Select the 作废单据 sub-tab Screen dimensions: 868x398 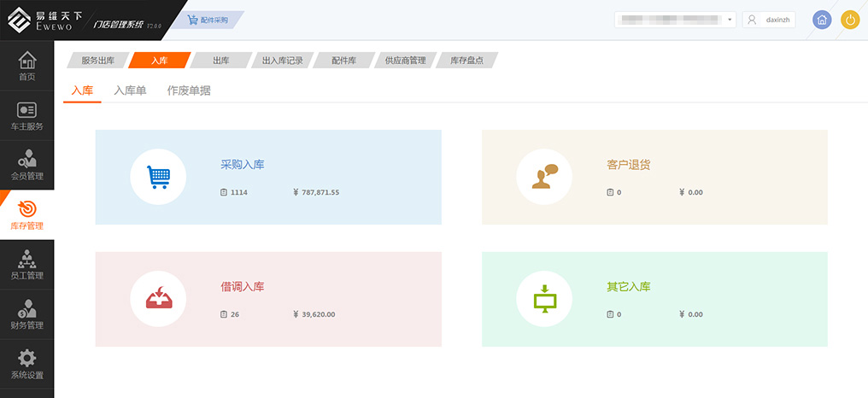[x=189, y=91]
